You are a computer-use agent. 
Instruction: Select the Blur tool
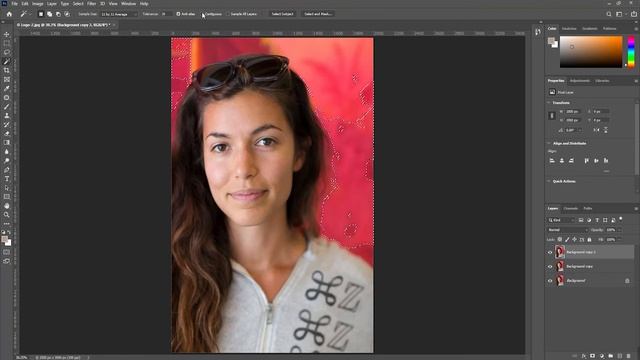point(7,151)
